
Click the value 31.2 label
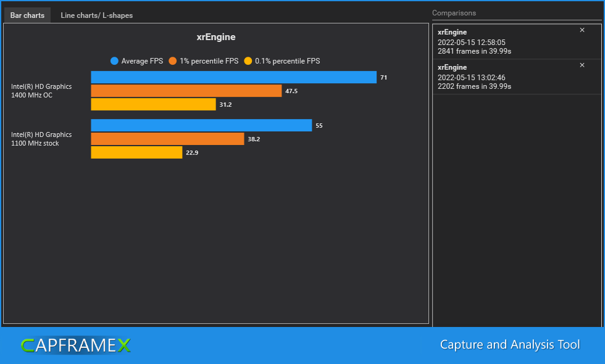click(x=225, y=104)
